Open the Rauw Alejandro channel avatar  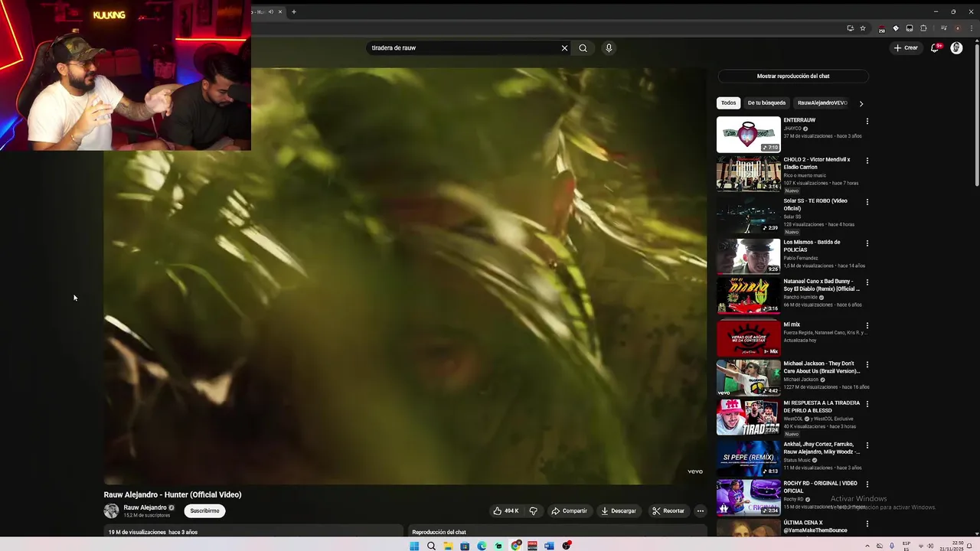coord(111,510)
